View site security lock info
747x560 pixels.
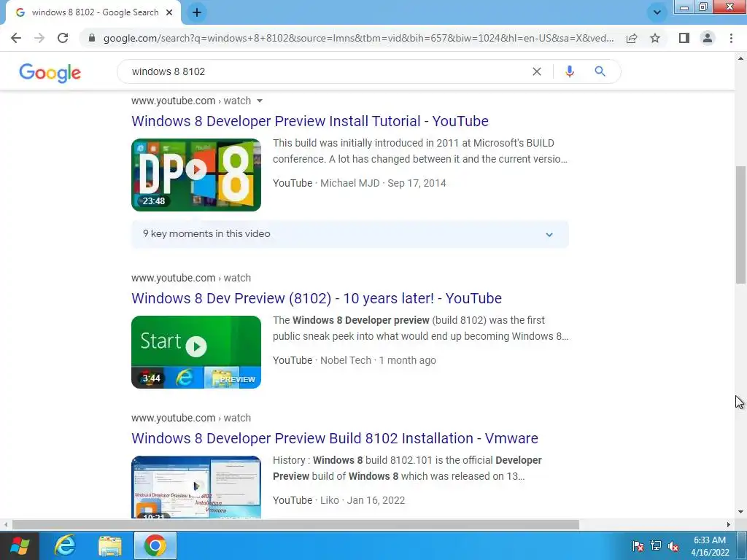91,38
